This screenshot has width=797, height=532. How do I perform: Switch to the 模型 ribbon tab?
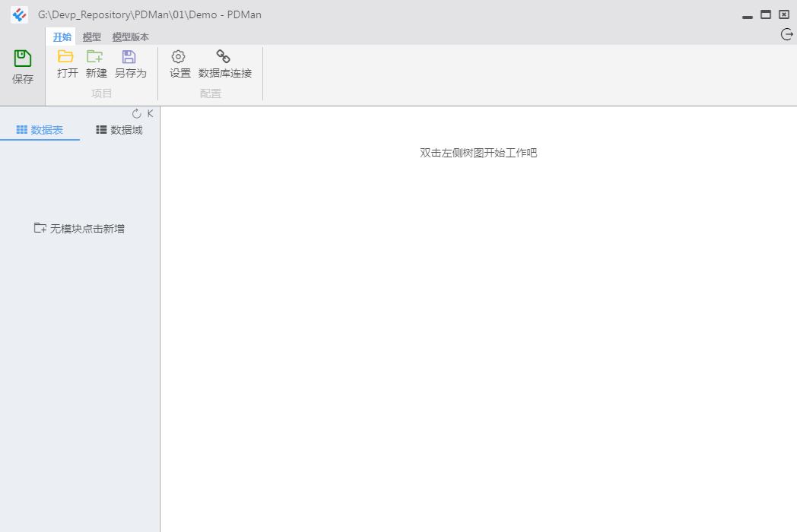coord(91,37)
